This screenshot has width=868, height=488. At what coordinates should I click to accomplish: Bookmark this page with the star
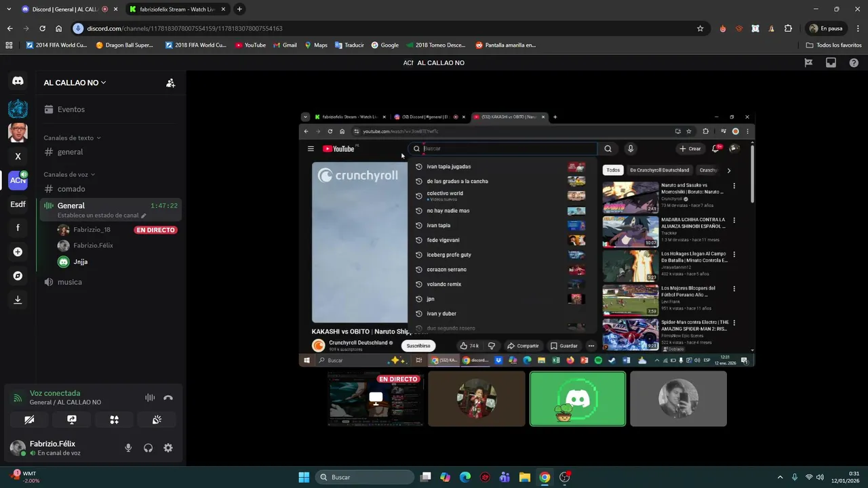(700, 28)
